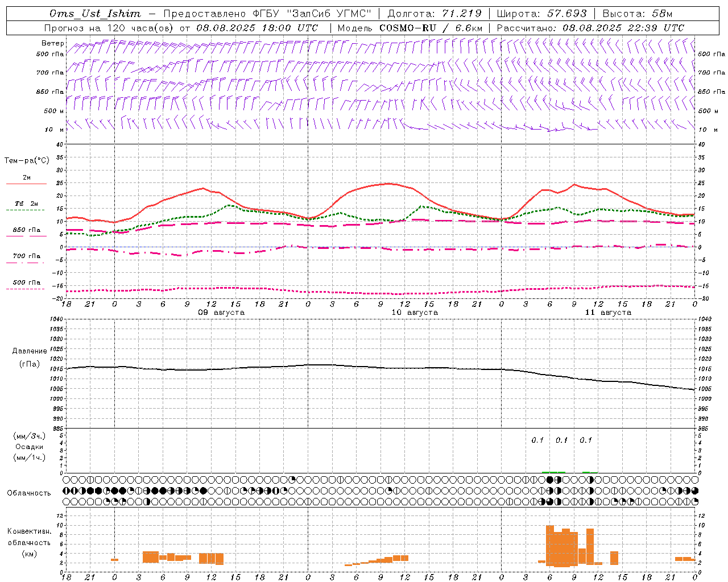Click the 'Долгота: 71.219' header value
Screen dimensions: 728x582
coord(435,14)
